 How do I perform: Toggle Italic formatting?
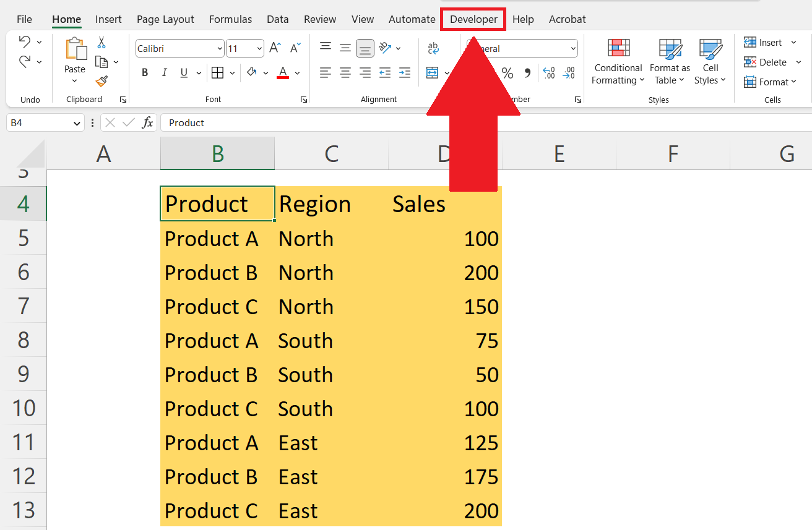coord(164,73)
